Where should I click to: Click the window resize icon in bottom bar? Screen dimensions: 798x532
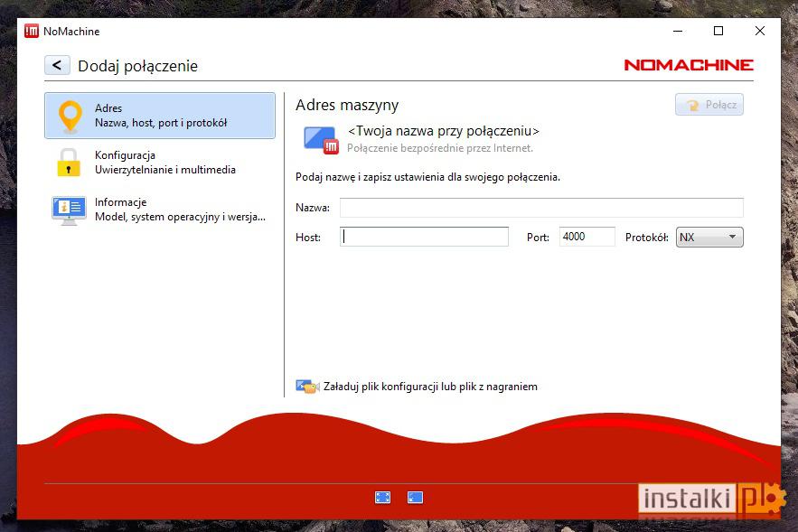416,498
